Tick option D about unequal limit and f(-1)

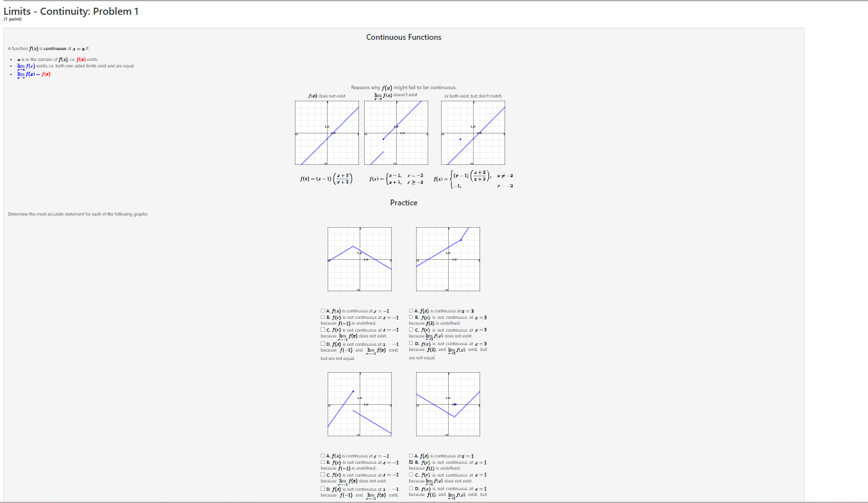322,344
